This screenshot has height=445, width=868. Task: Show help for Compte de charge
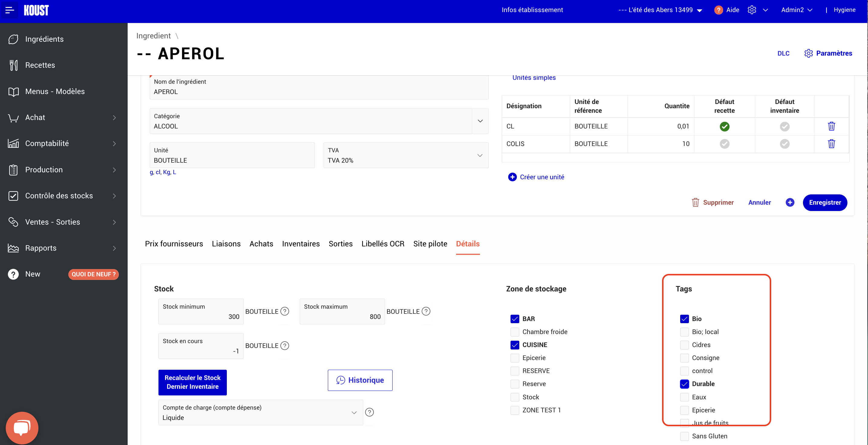[369, 412]
